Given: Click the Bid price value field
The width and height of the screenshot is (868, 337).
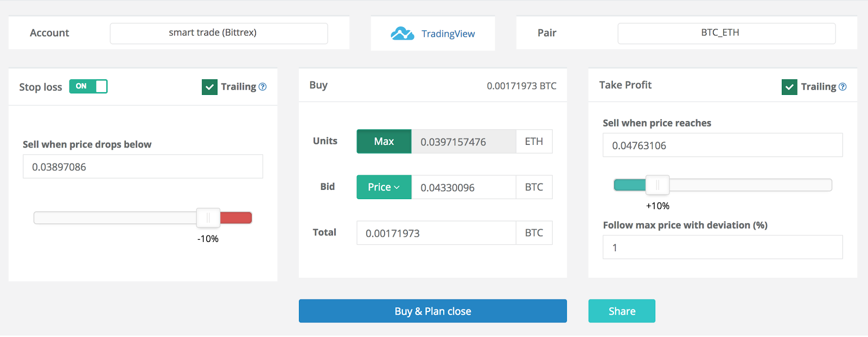Looking at the screenshot, I should click(x=464, y=187).
